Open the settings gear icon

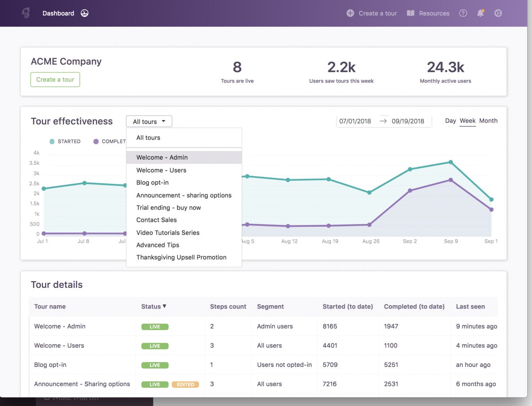pyautogui.click(x=498, y=13)
